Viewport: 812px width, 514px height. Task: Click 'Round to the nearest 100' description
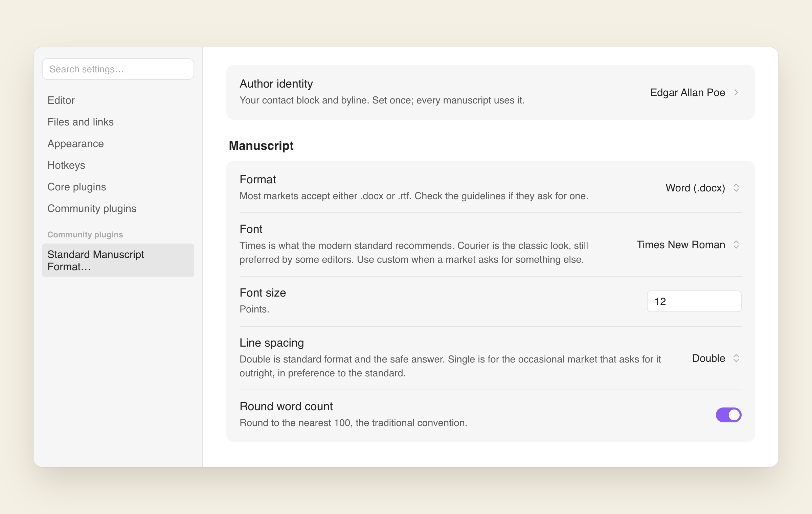click(353, 423)
